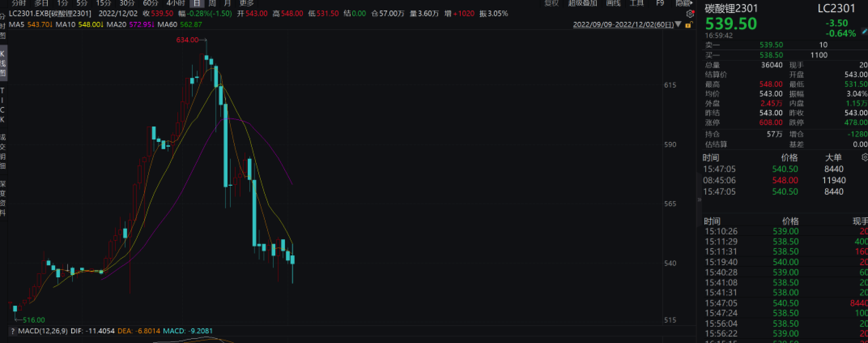The width and height of the screenshot is (868, 343).
Task: Click the orange lock icon beside date range
Action: coord(688,25)
